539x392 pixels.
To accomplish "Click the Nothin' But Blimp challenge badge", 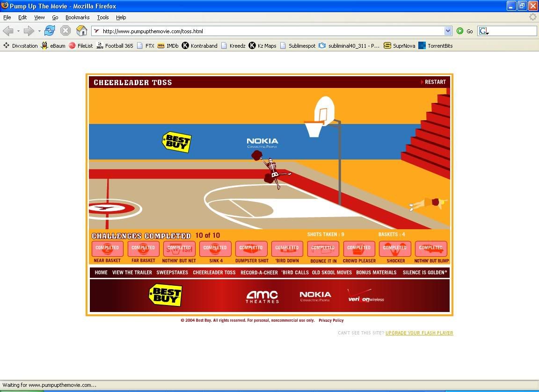I will 431,249.
